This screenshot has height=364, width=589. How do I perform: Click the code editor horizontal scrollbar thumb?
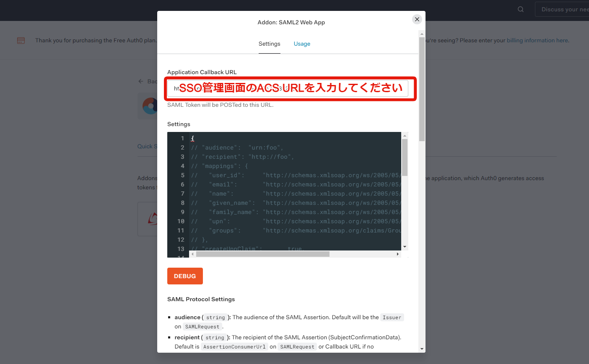coord(263,254)
